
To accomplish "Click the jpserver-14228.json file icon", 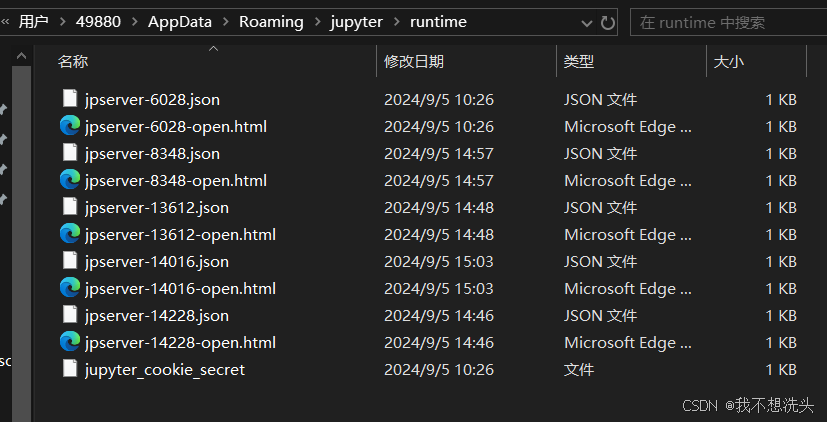I will coord(70,315).
